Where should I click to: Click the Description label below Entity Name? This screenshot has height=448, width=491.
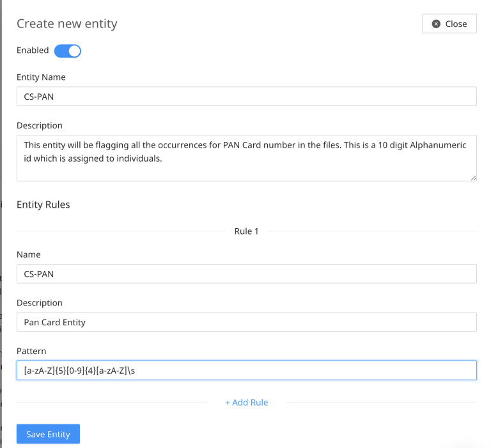coord(40,125)
